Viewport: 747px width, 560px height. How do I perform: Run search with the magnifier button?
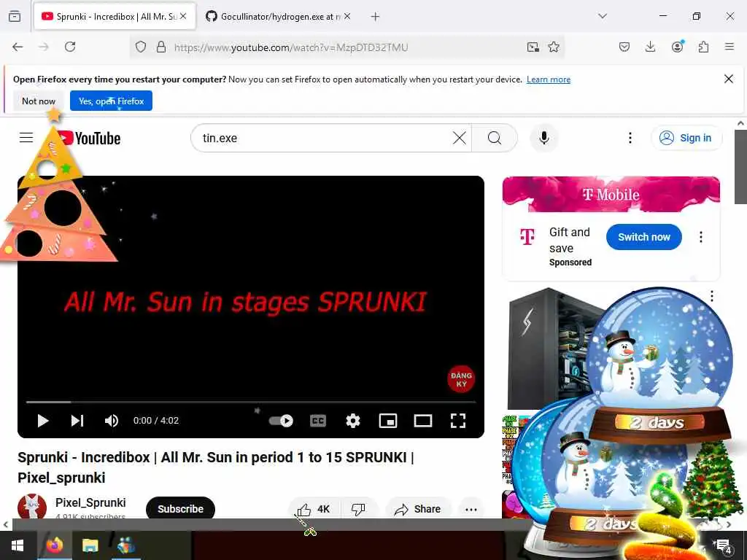point(495,138)
